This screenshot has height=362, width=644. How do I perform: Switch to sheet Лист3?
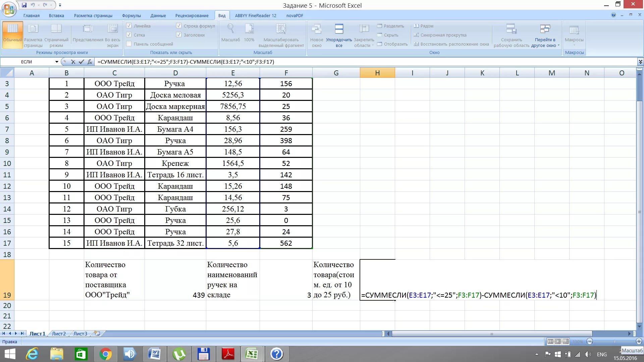click(80, 334)
